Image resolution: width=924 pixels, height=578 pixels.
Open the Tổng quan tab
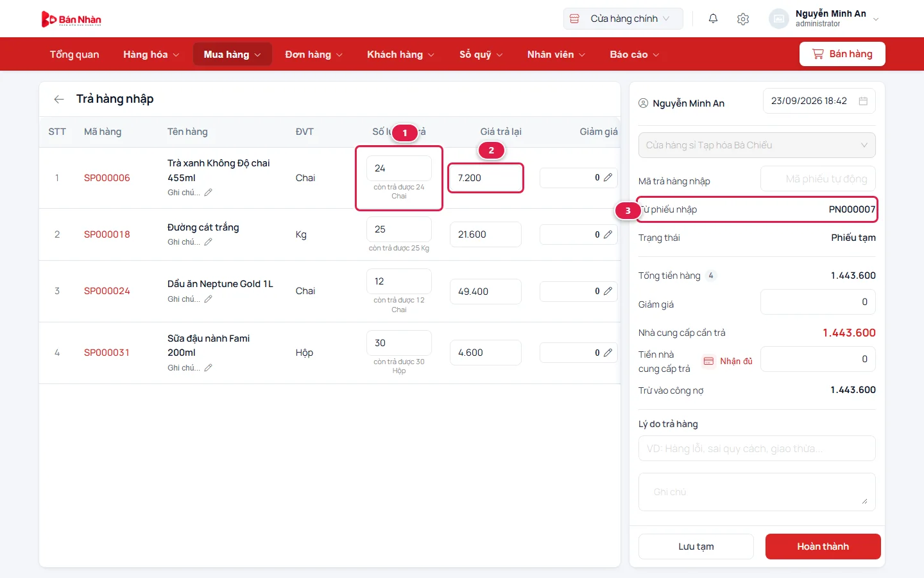pyautogui.click(x=74, y=55)
